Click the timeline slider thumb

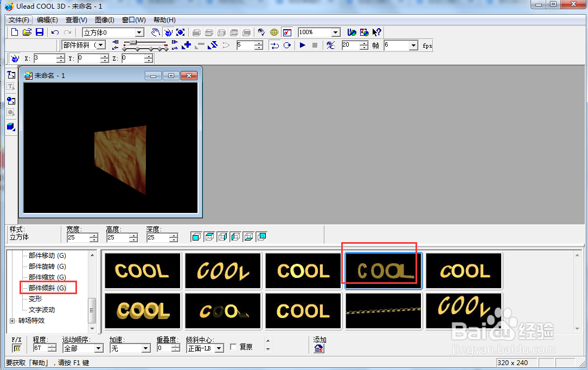pos(133,42)
